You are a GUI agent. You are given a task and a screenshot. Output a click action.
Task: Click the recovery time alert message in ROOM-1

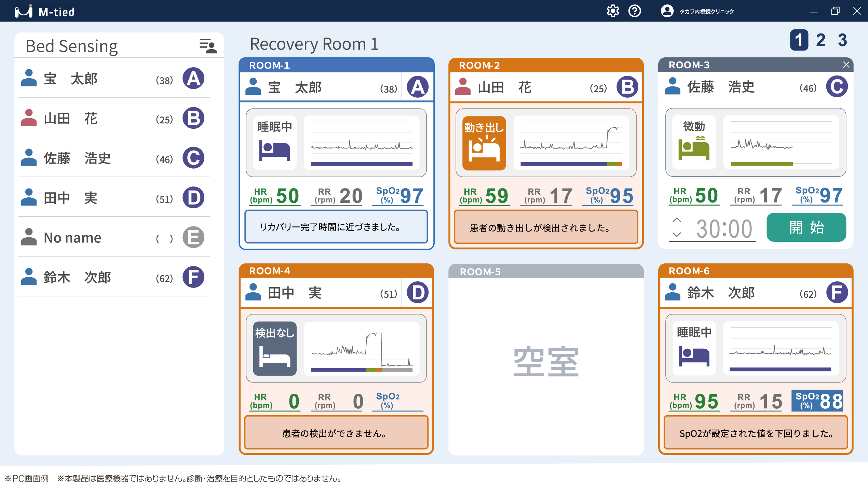tap(336, 227)
